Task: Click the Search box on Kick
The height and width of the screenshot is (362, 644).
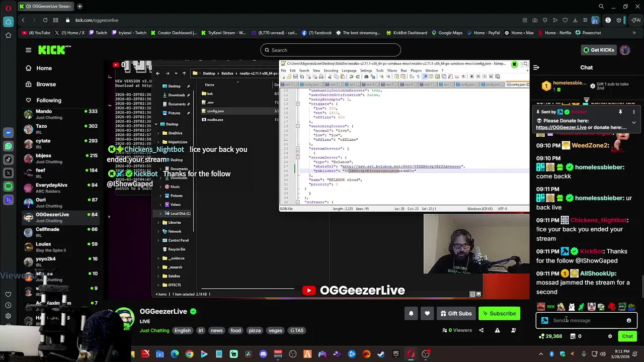Action: [331, 50]
